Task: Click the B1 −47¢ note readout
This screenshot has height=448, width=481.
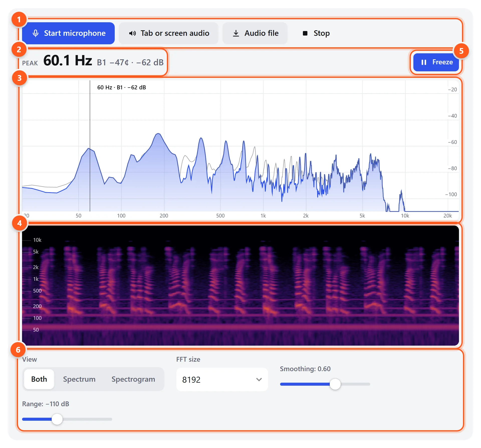Action: (x=113, y=62)
